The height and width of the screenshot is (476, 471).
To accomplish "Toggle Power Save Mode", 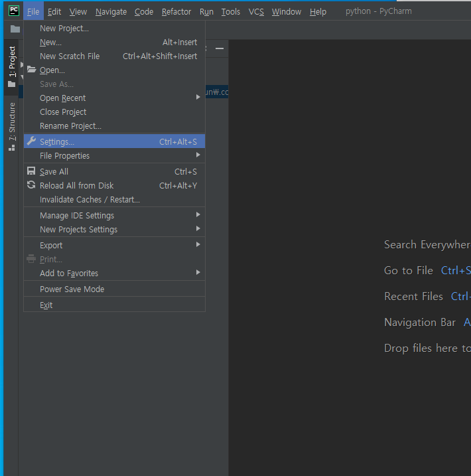I will (114, 289).
